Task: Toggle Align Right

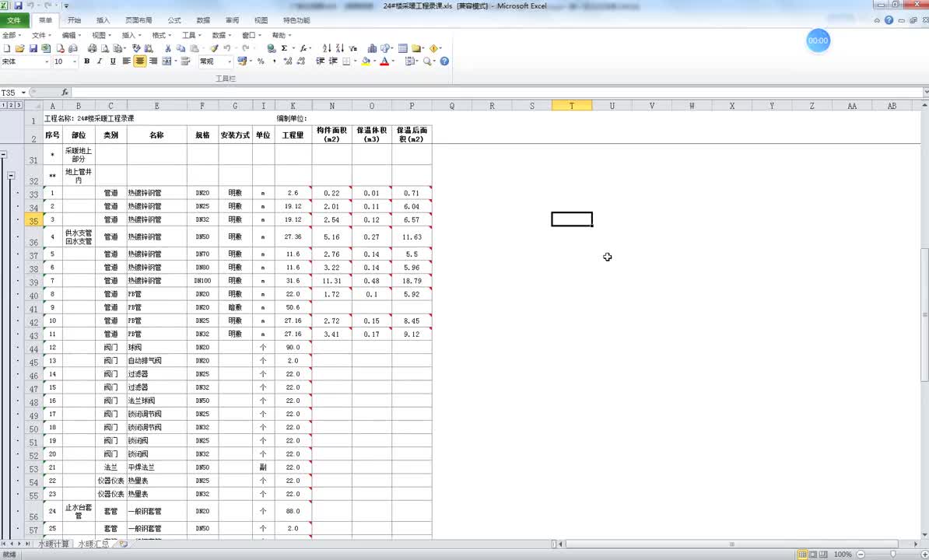Action: pyautogui.click(x=153, y=61)
